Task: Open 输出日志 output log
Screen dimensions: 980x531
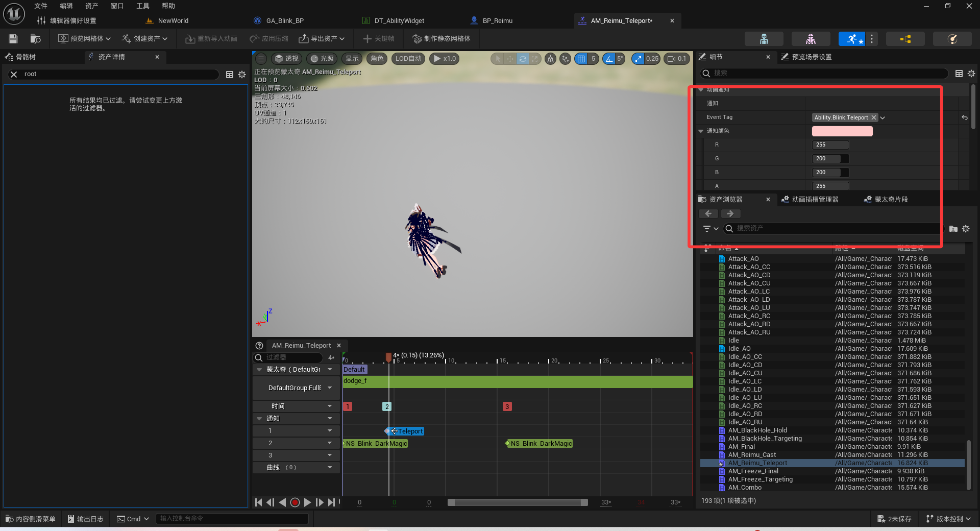Action: point(86,519)
